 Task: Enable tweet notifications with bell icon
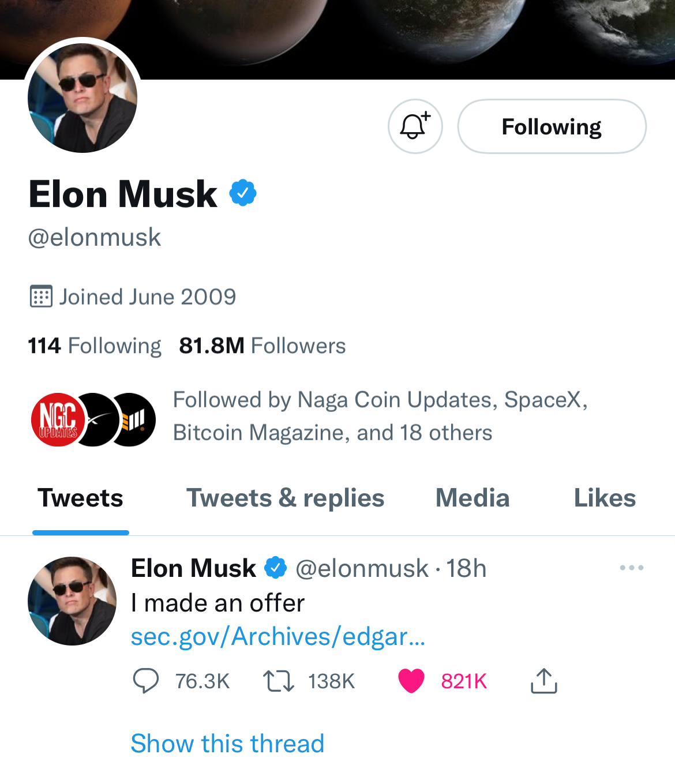(415, 126)
